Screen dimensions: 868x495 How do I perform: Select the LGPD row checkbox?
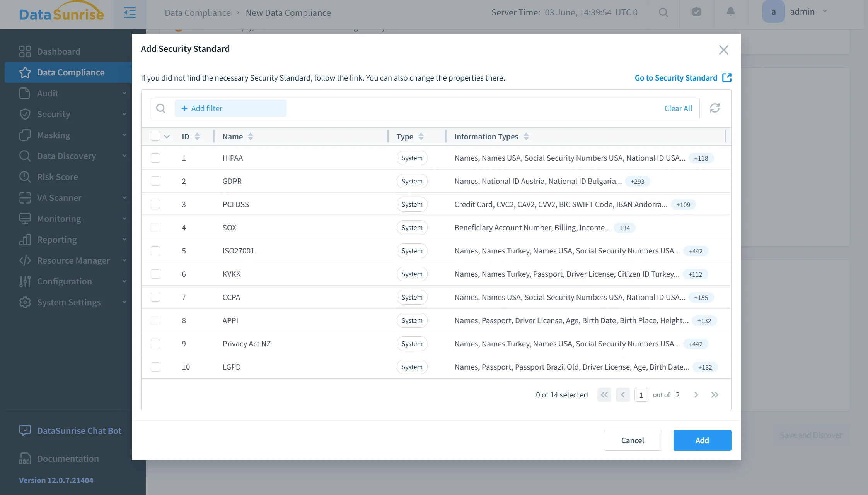(155, 367)
